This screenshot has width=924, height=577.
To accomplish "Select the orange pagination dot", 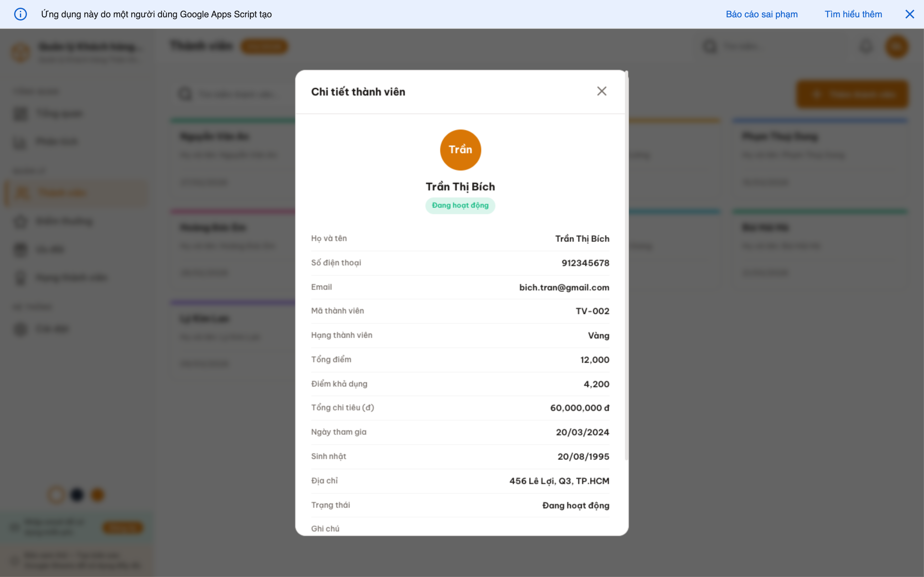I will [98, 495].
